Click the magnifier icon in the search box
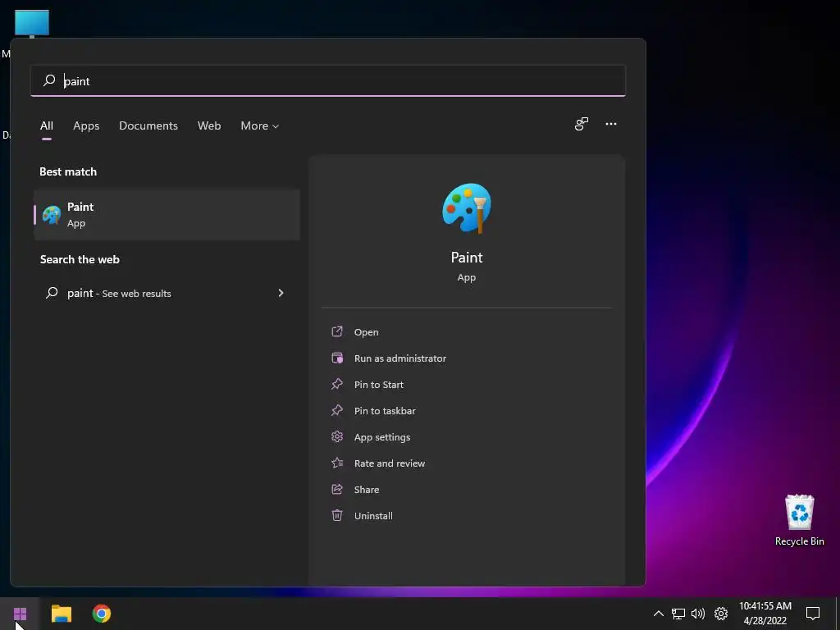Image resolution: width=840 pixels, height=630 pixels. point(49,80)
